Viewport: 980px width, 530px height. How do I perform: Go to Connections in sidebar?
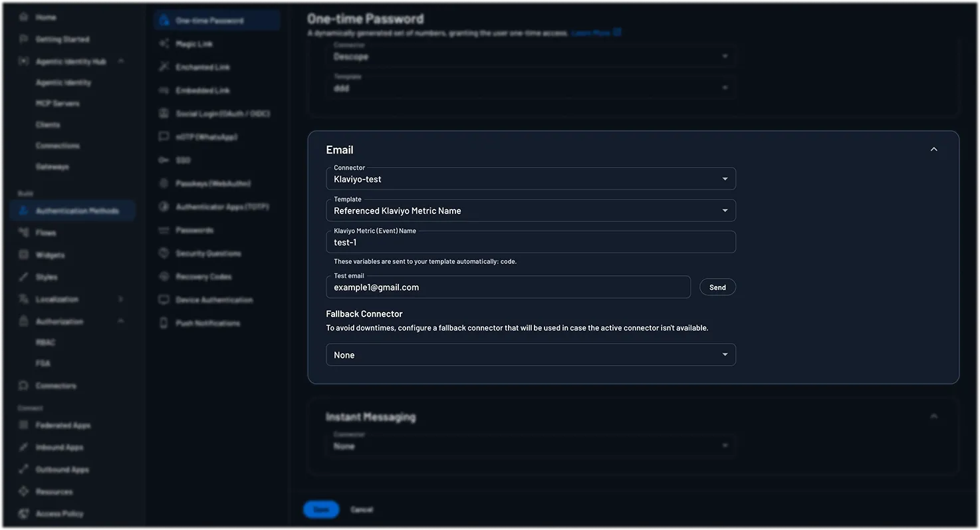tap(58, 146)
